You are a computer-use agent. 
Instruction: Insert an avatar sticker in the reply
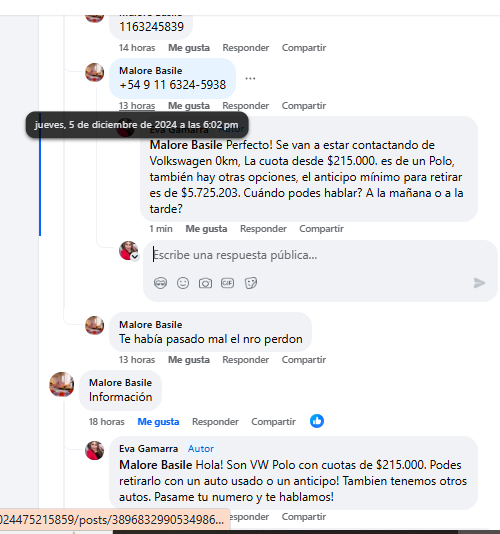click(160, 283)
